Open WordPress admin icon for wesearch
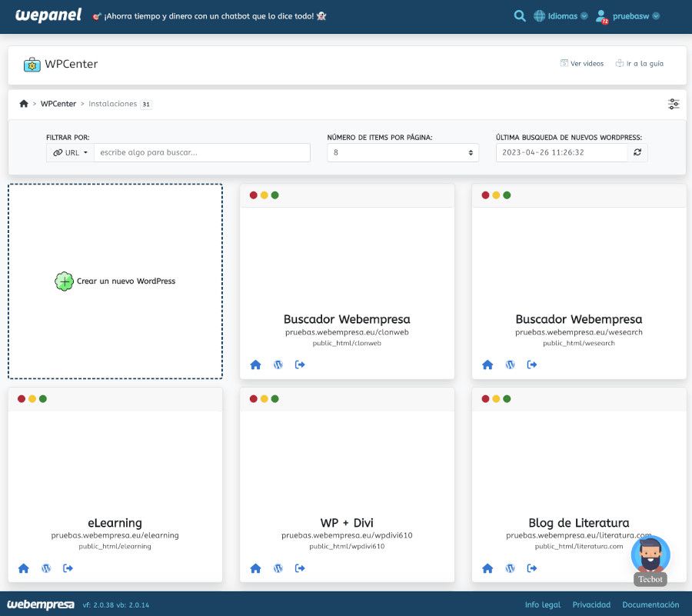This screenshot has width=692, height=616. tap(511, 365)
